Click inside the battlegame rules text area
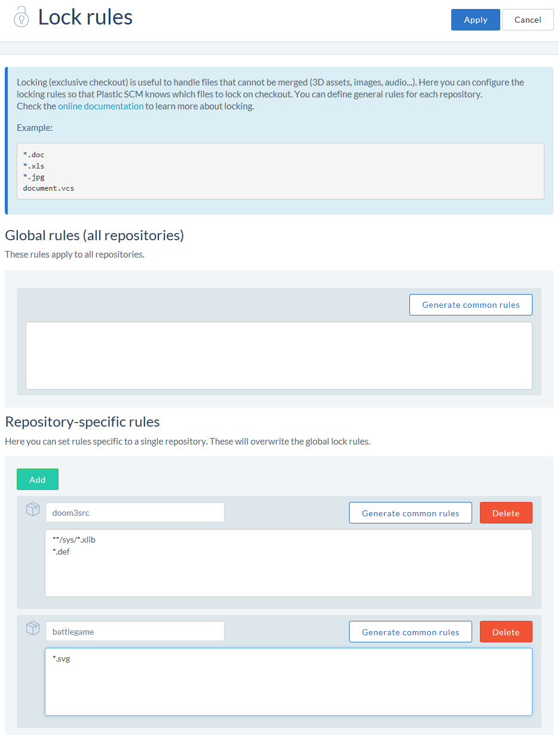The image size is (560, 735). [x=289, y=682]
